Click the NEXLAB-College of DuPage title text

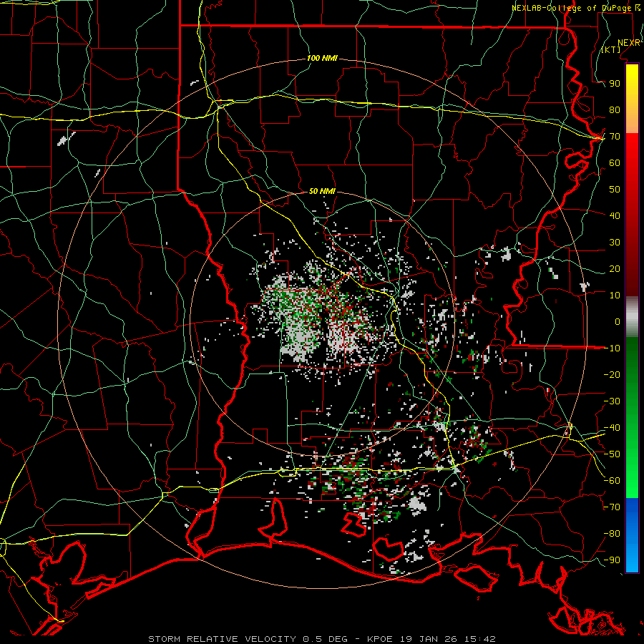pyautogui.click(x=573, y=8)
